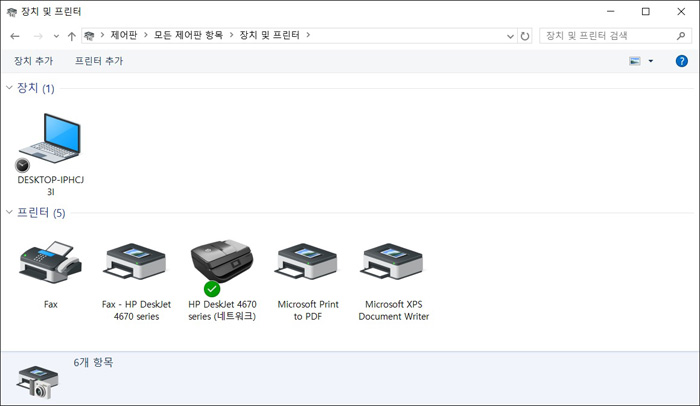
Task: Go forward with the forward arrow
Action: point(38,36)
